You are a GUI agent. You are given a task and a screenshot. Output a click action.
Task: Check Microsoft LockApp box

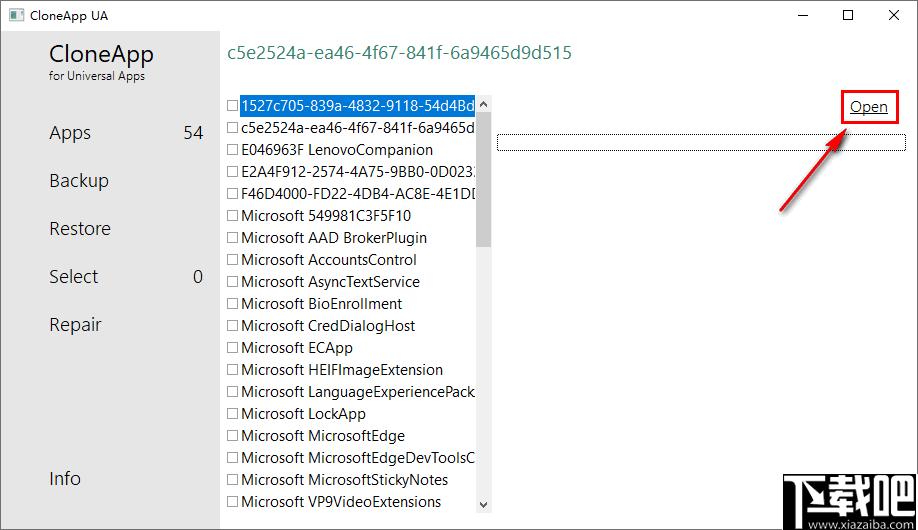232,413
